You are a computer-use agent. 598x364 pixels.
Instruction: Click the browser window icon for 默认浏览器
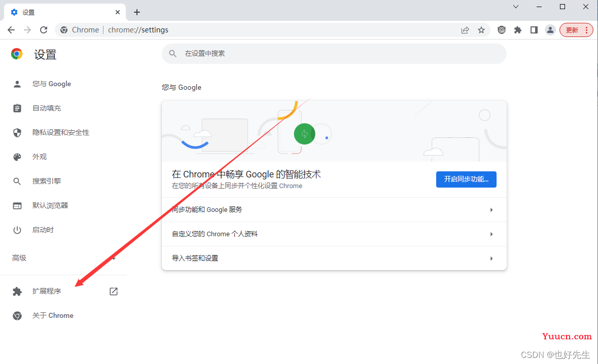point(17,206)
